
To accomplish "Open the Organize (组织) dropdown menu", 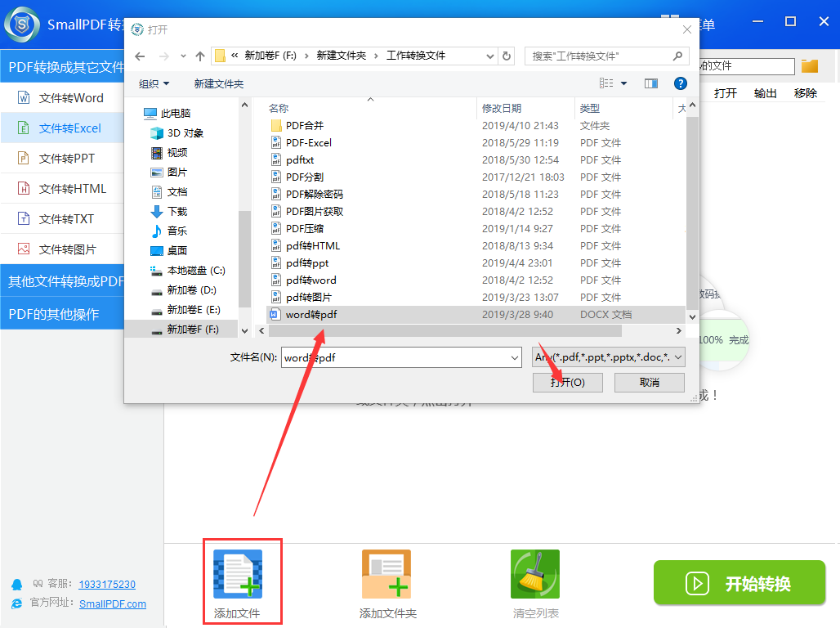I will pos(154,83).
